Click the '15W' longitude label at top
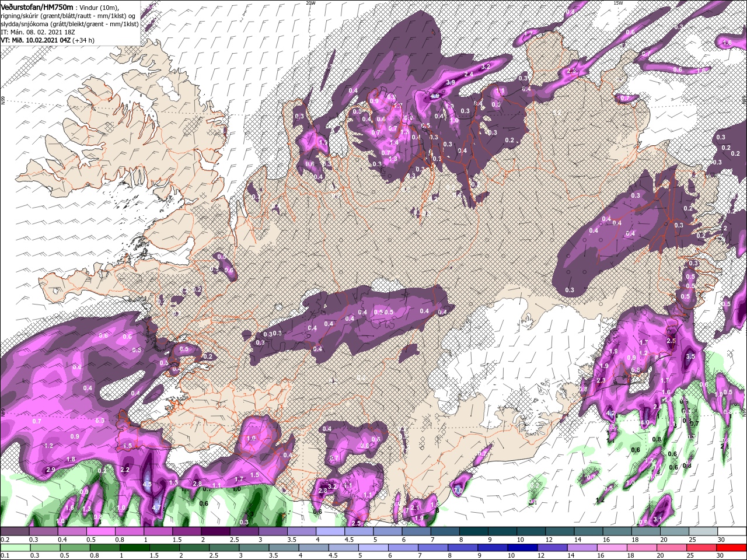747x560 pixels. click(x=618, y=3)
